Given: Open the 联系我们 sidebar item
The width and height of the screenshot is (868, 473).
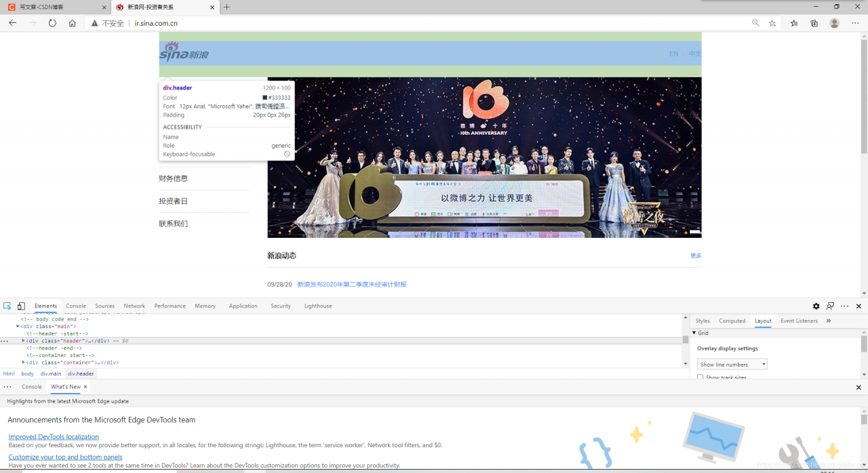Looking at the screenshot, I should point(174,224).
